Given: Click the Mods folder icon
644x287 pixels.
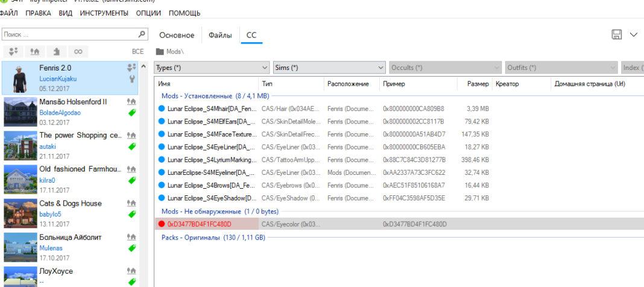Looking at the screenshot, I should pos(160,52).
